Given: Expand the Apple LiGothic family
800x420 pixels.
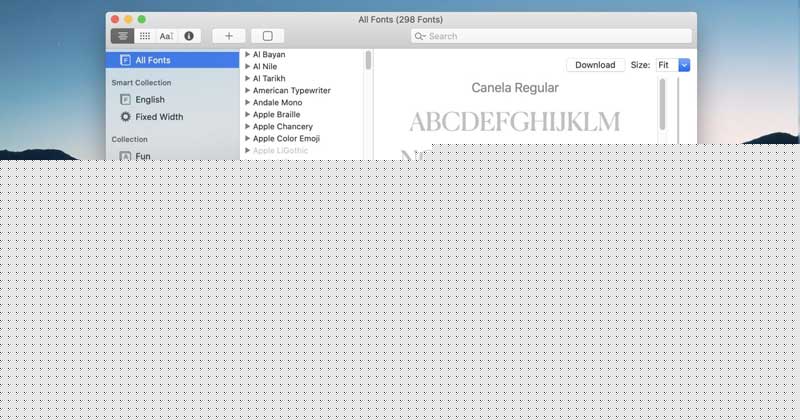Looking at the screenshot, I should [247, 151].
